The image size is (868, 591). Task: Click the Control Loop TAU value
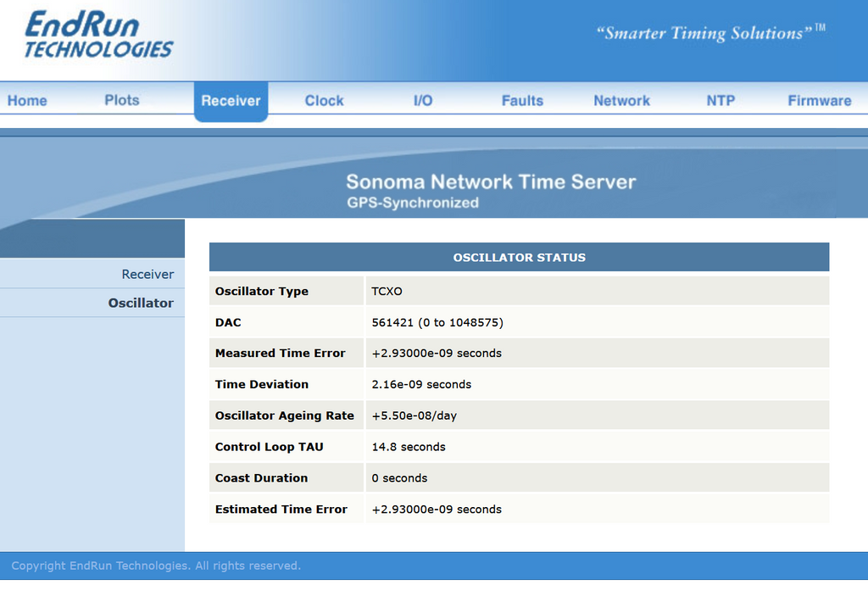pos(408,447)
